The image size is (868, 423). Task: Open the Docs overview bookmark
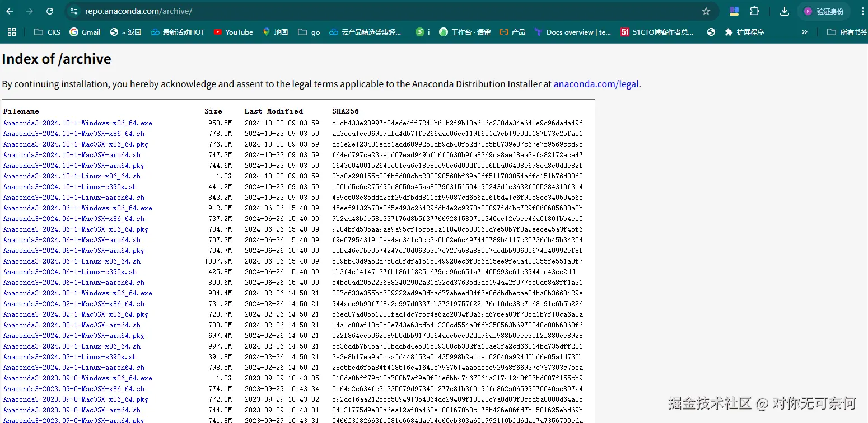pos(573,32)
